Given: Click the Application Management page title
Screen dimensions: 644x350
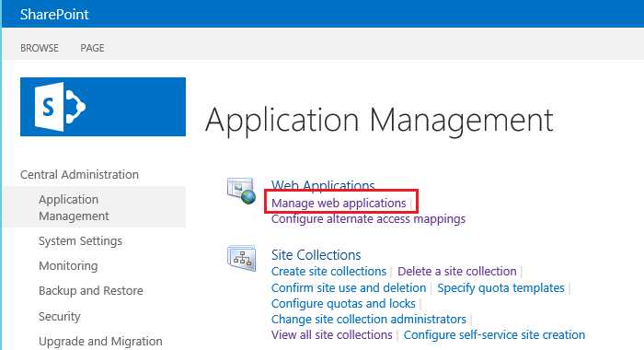Looking at the screenshot, I should coord(379,121).
